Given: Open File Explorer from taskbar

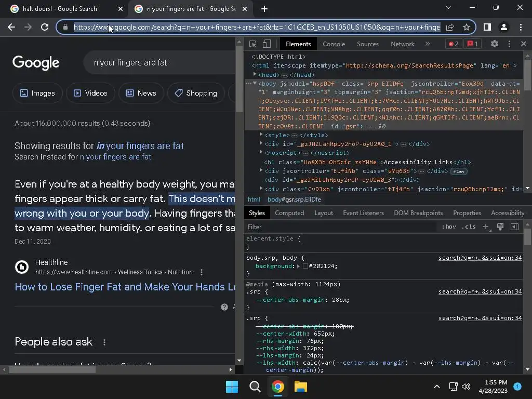Looking at the screenshot, I should 301,387.
